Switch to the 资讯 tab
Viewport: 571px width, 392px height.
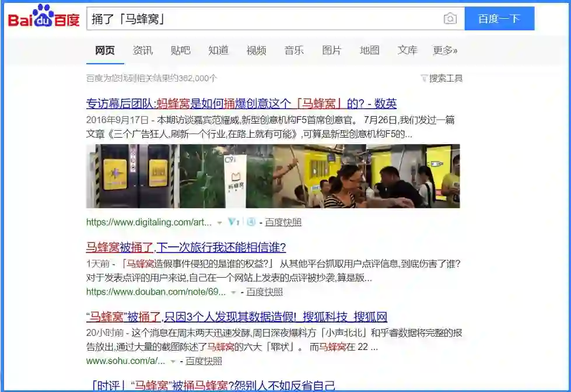pyautogui.click(x=143, y=50)
